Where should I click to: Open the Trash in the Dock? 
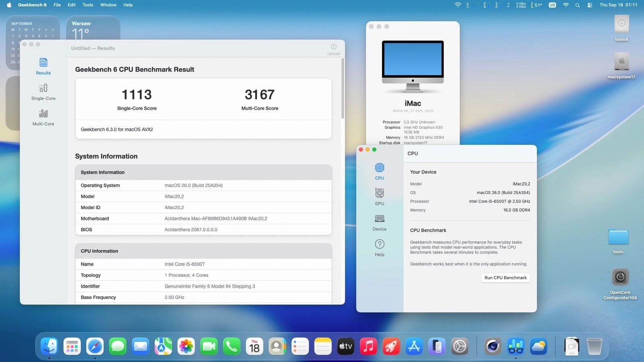(594, 346)
